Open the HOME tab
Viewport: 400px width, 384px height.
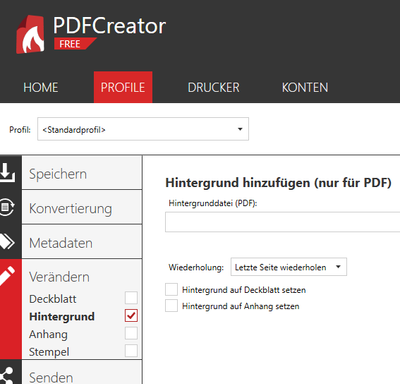pos(41,87)
